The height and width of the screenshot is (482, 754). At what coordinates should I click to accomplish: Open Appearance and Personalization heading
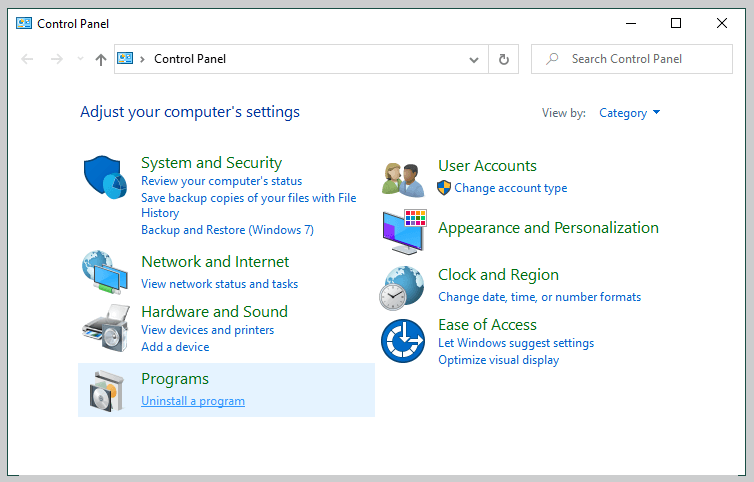pos(548,228)
